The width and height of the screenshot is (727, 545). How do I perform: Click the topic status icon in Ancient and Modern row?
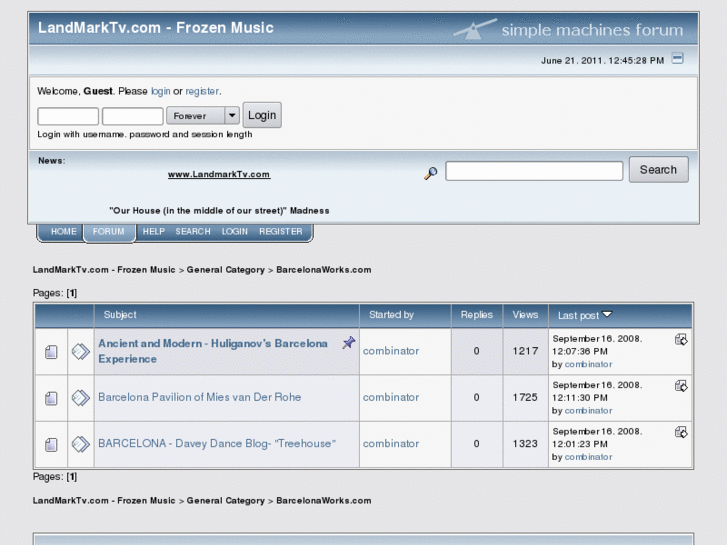[51, 352]
